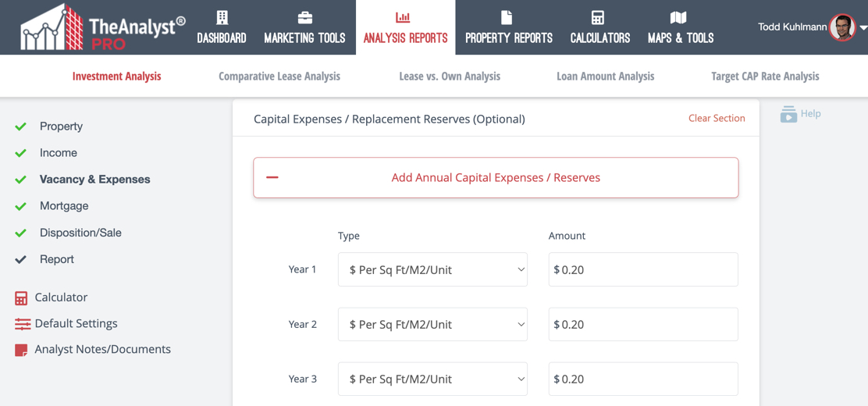Viewport: 868px width, 406px height.
Task: Go to the Mortgage step
Action: [64, 206]
